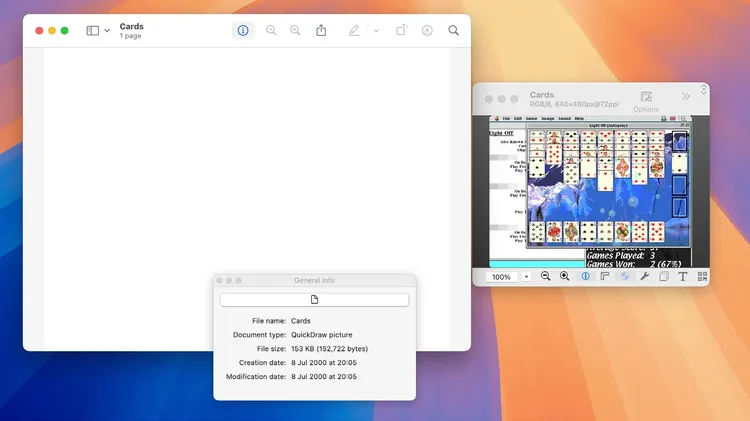This screenshot has height=421, width=750.
Task: Expand the highlight pen options chevron
Action: coord(376,31)
